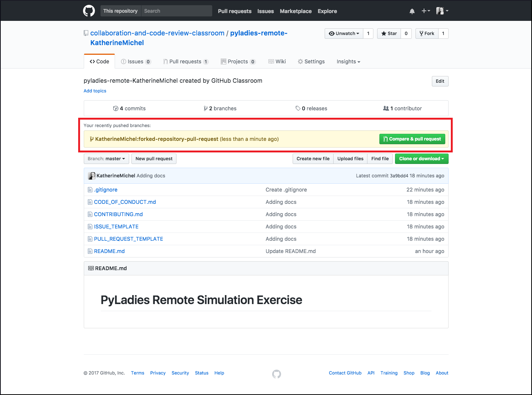The image size is (532, 395).
Task: Expand the Insights tab dropdown
Action: [348, 61]
